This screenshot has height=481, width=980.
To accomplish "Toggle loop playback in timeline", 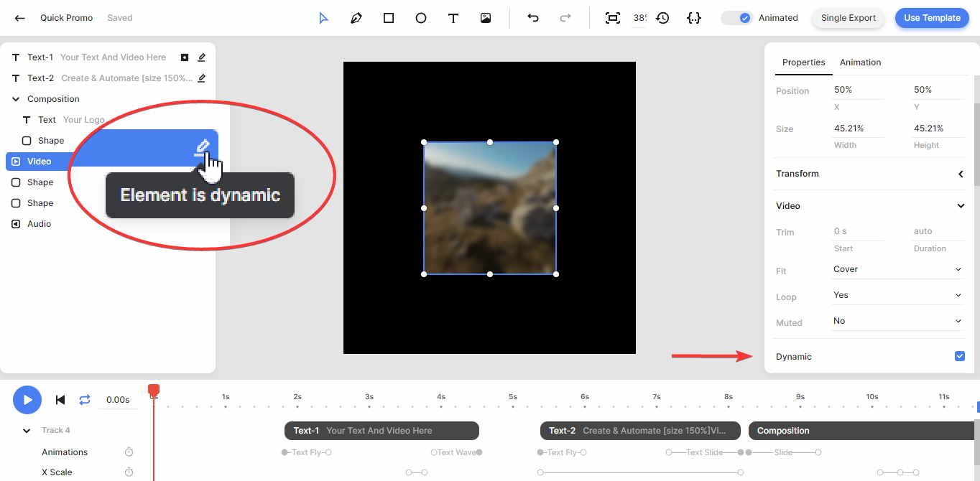I will pyautogui.click(x=85, y=400).
